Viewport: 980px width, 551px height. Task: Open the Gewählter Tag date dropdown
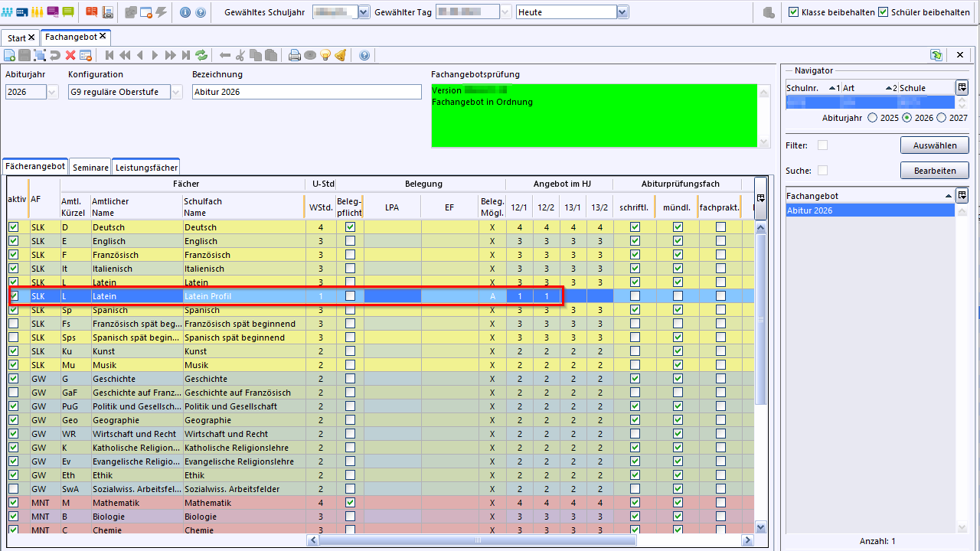505,12
